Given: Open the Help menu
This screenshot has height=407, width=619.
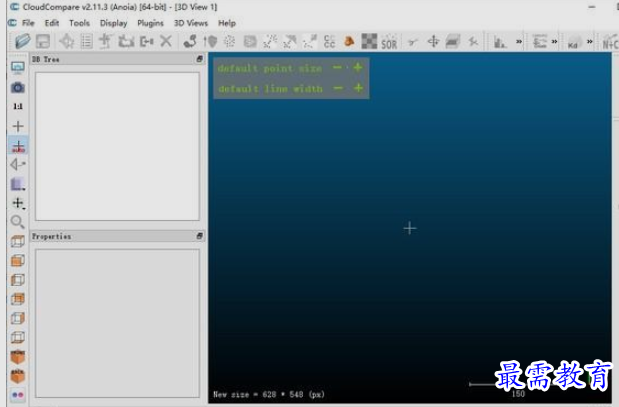Looking at the screenshot, I should (x=227, y=23).
